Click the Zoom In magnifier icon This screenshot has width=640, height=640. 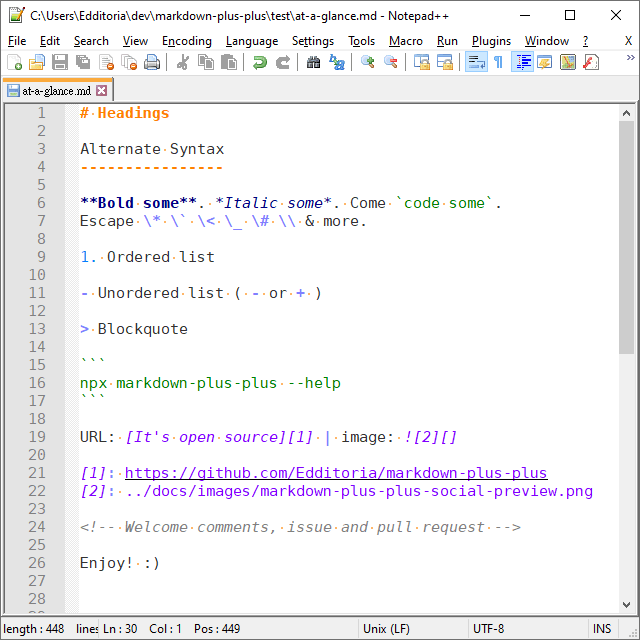(x=368, y=62)
